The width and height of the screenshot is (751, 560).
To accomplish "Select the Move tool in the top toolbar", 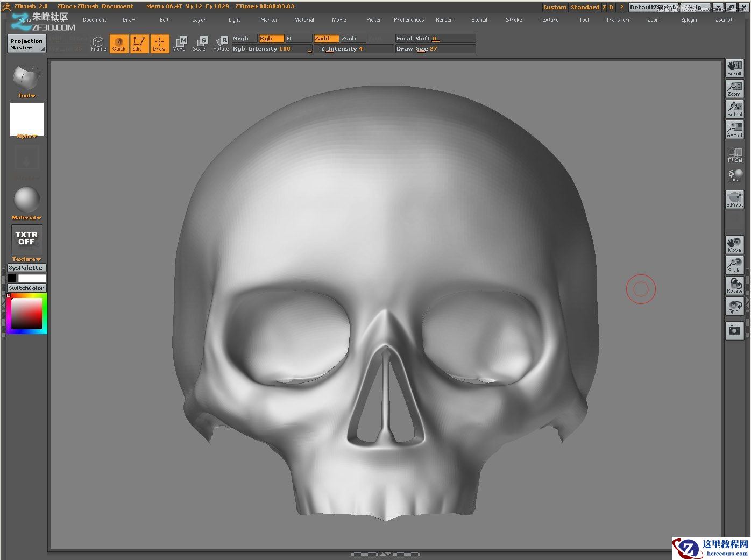I will point(179,43).
